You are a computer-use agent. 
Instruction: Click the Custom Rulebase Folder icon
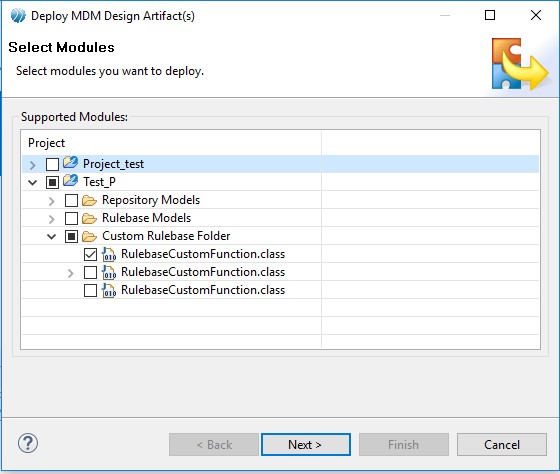[x=89, y=236]
